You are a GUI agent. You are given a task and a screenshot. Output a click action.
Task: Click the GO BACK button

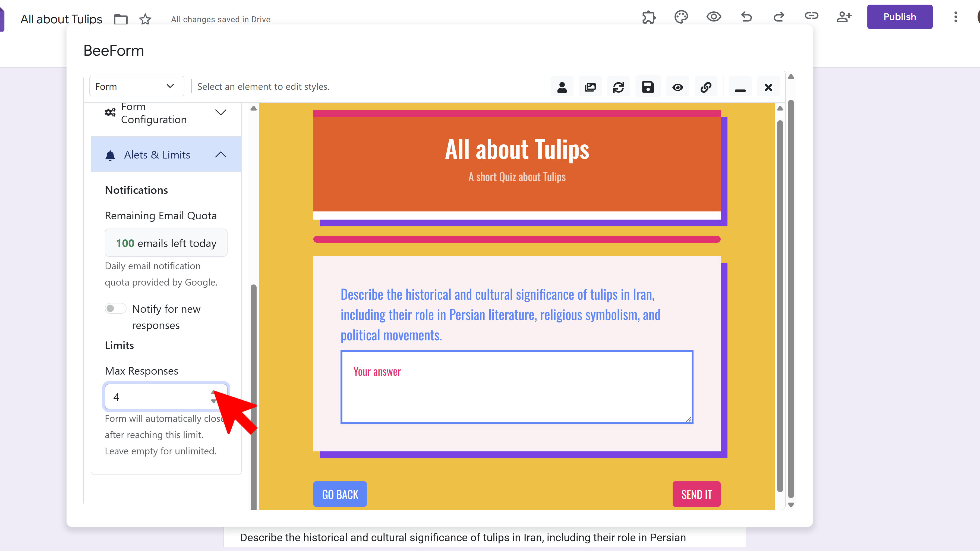(340, 494)
